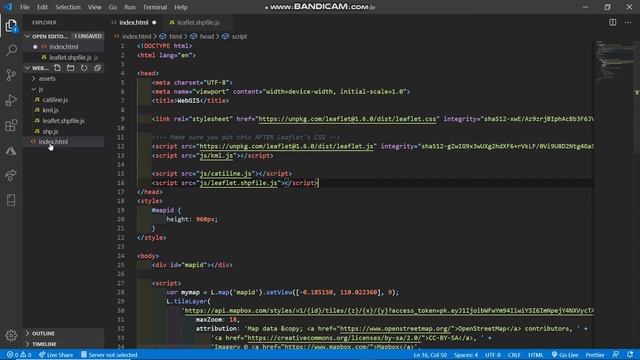Click Ln 16, Col 50 cursor position

430,355
